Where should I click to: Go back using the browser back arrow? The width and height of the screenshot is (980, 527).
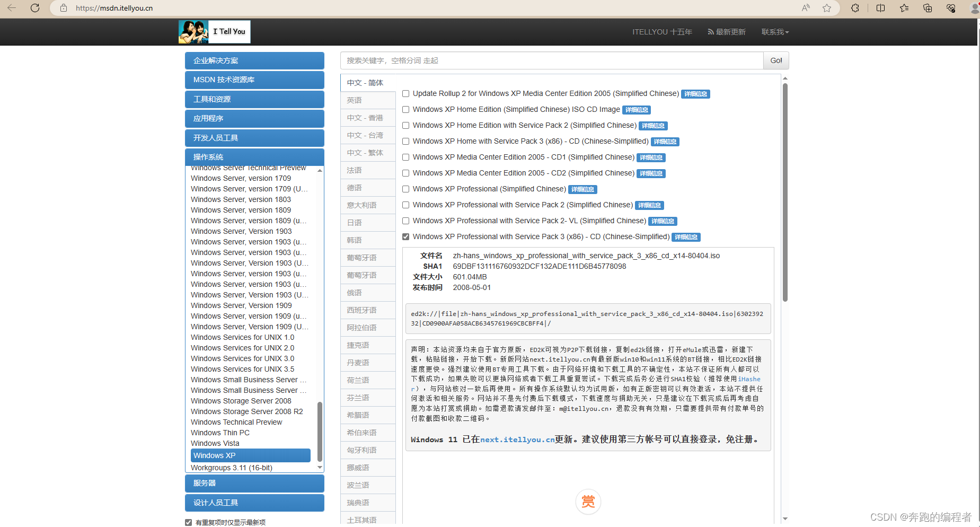click(12, 8)
